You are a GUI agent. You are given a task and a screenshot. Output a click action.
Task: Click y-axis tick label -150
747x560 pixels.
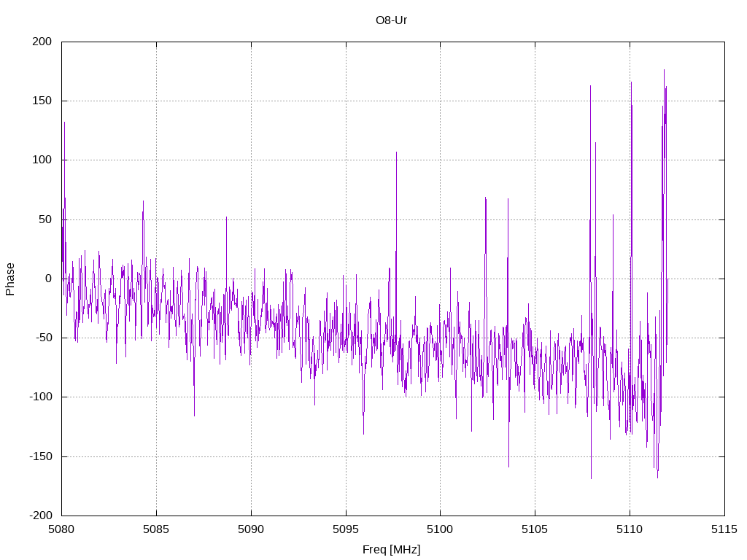(41, 456)
